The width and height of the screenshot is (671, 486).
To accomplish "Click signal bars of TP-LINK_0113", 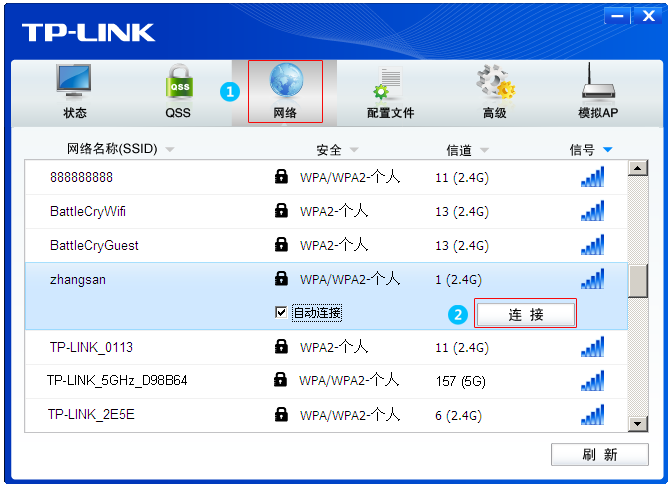I will point(593,347).
